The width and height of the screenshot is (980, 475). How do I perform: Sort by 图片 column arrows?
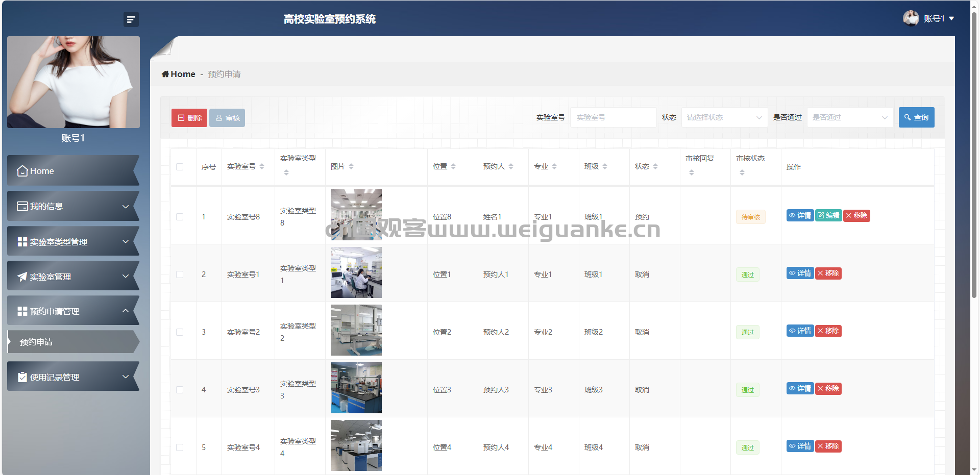(351, 166)
